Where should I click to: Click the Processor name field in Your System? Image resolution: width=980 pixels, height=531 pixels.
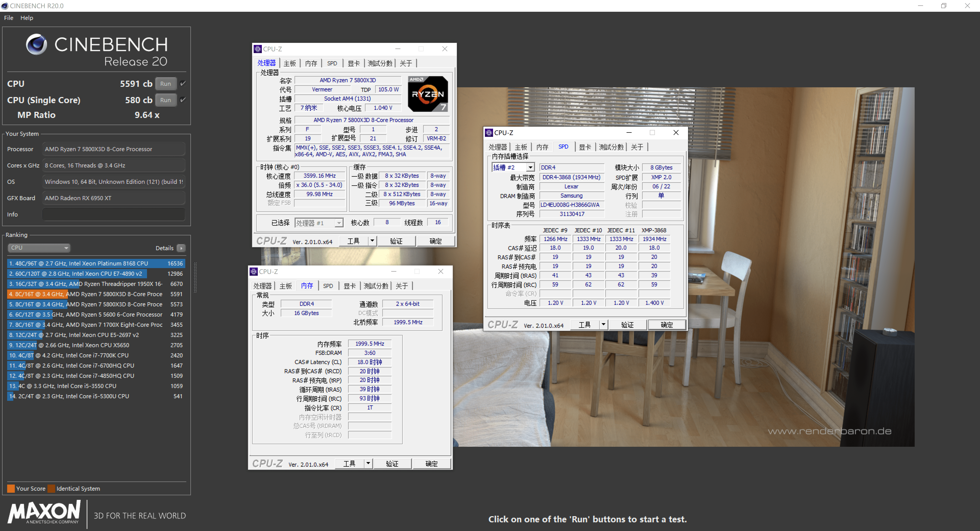(x=114, y=149)
